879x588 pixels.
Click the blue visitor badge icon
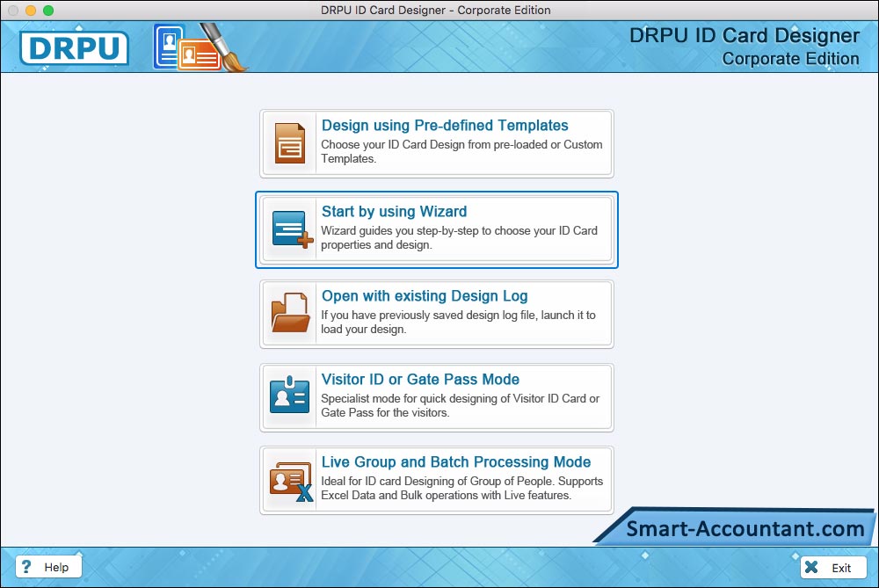pos(289,395)
